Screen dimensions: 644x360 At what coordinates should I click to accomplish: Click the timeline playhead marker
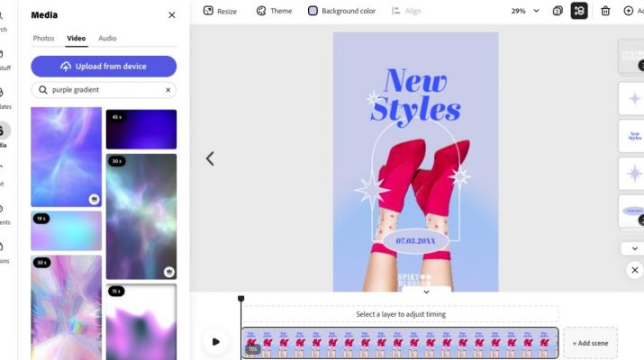pos(241,299)
